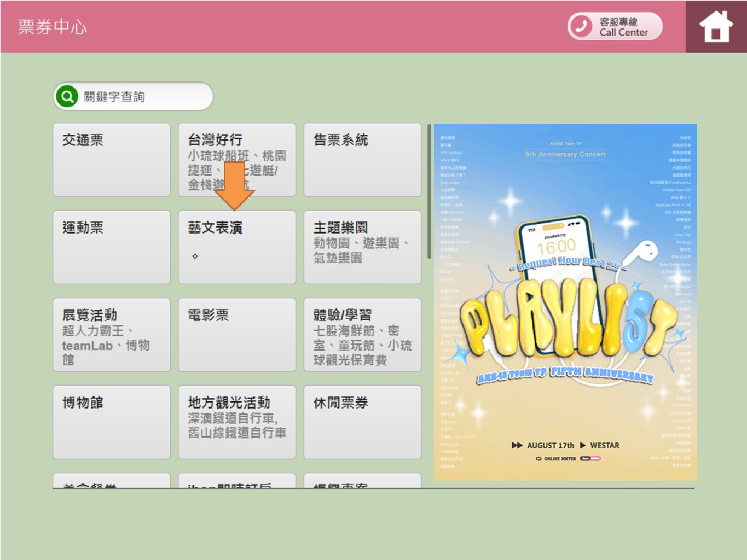Click the home icon
747x560 pixels.
tap(716, 26)
